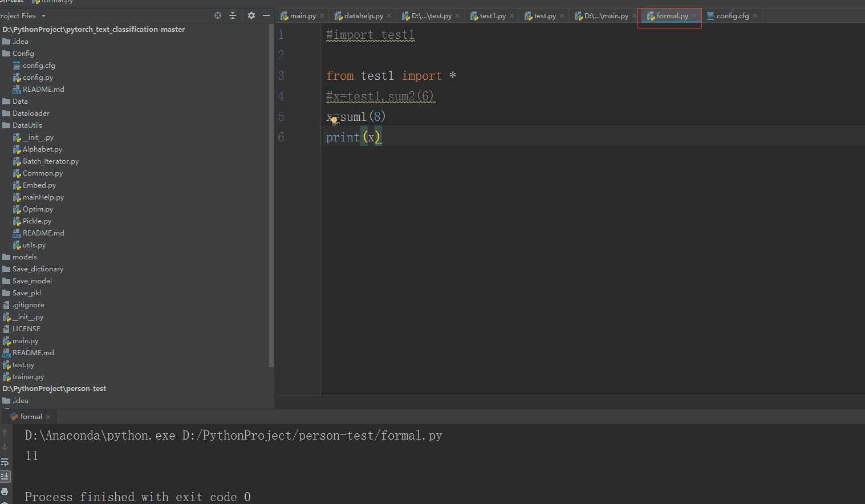
Task: Click the commented '#x=test1.sum2(6)' line
Action: click(x=380, y=96)
